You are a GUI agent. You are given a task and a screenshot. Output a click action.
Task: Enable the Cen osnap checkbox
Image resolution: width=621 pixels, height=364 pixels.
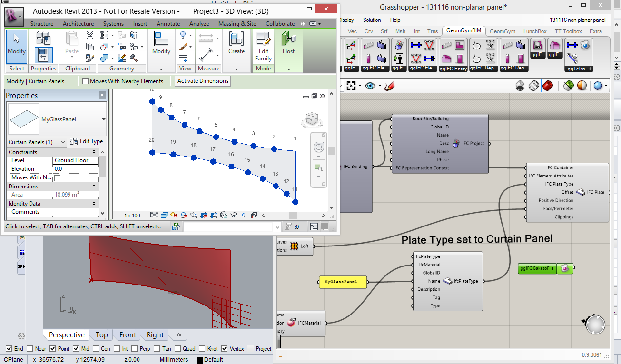point(96,349)
